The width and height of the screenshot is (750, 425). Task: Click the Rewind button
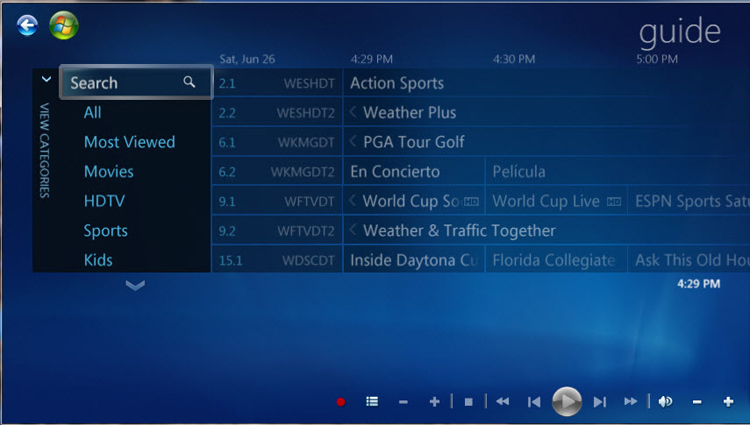click(502, 402)
